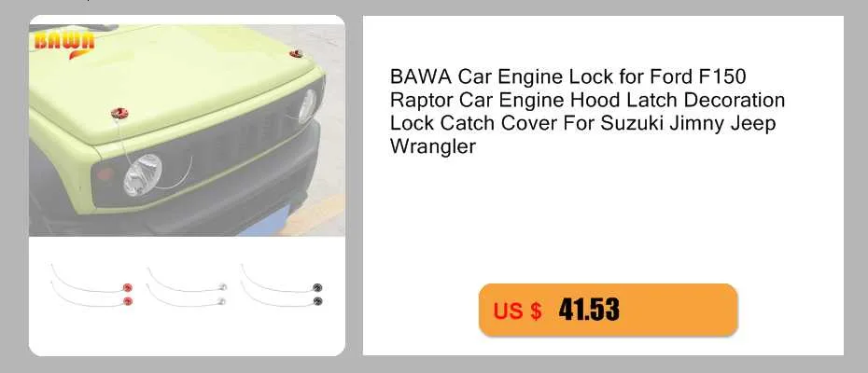Click the red "US $" currency label

[x=517, y=311]
